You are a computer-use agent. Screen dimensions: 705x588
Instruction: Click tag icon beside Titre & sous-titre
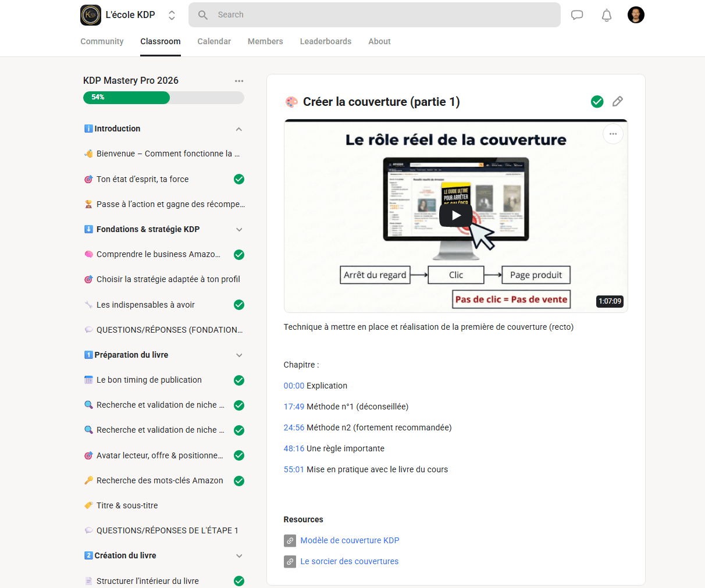(88, 505)
